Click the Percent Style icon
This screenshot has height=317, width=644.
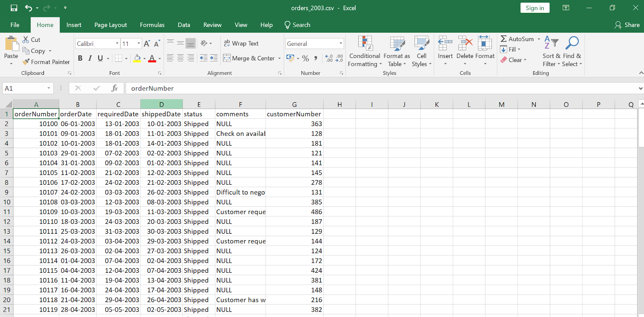[x=305, y=58]
